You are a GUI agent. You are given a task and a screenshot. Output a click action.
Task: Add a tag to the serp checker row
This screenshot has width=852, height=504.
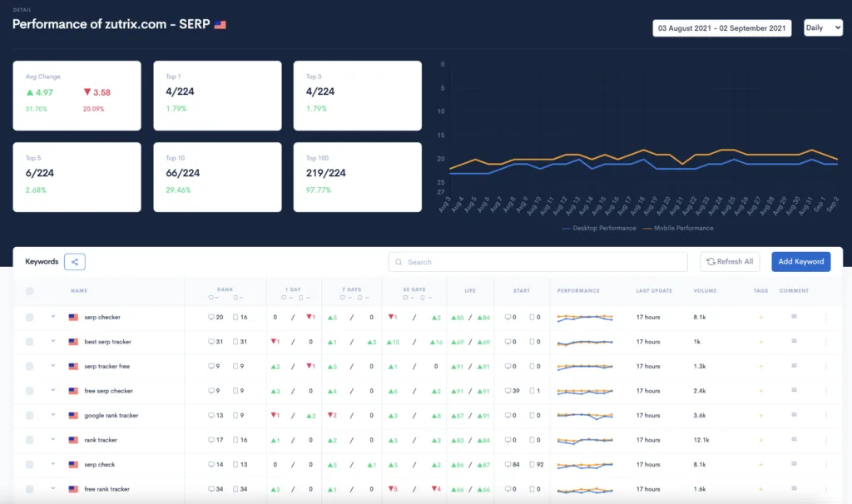(760, 317)
